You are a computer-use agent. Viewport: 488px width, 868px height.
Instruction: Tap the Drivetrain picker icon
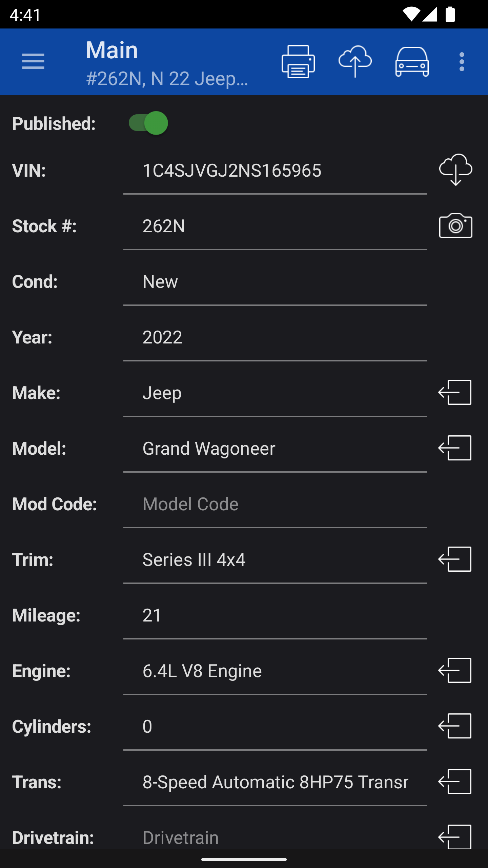(x=455, y=837)
